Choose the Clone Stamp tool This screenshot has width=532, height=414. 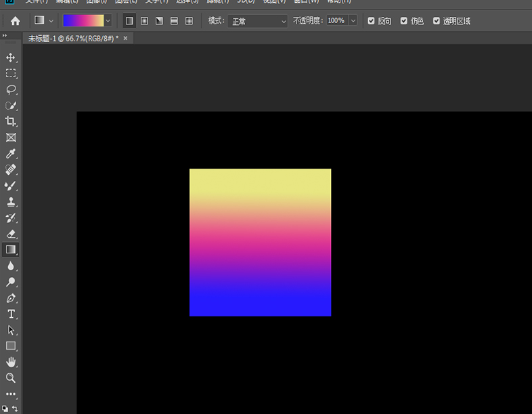(x=11, y=202)
